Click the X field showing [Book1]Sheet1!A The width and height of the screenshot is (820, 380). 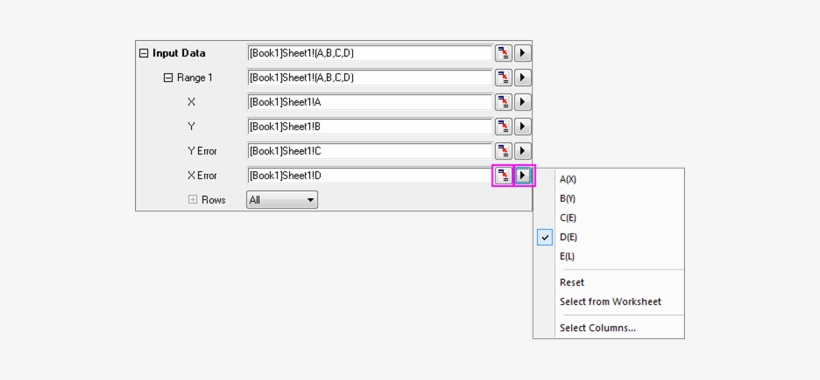click(369, 102)
